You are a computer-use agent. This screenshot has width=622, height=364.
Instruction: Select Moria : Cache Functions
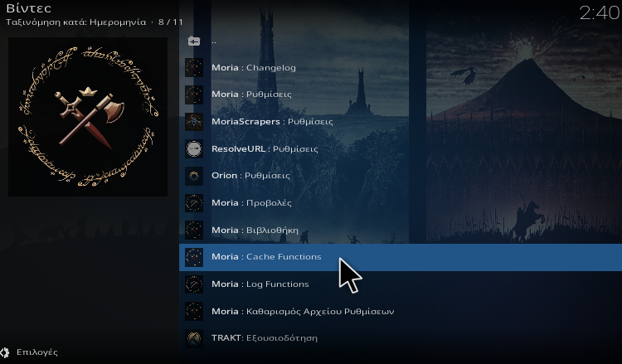(401, 257)
